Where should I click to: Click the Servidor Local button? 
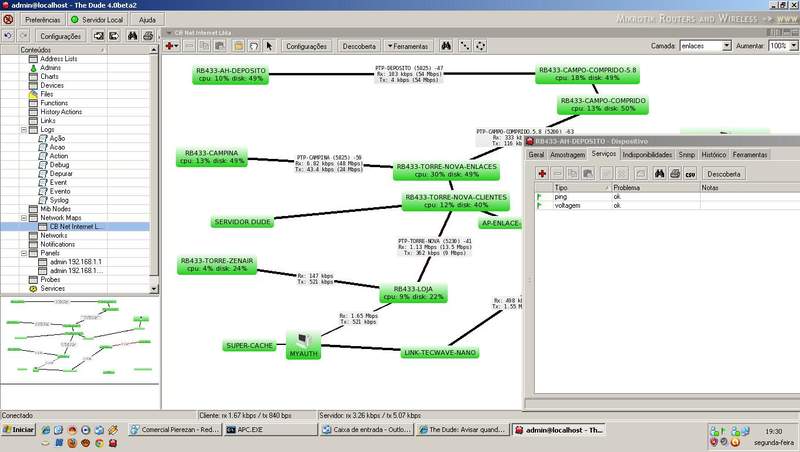(x=97, y=19)
